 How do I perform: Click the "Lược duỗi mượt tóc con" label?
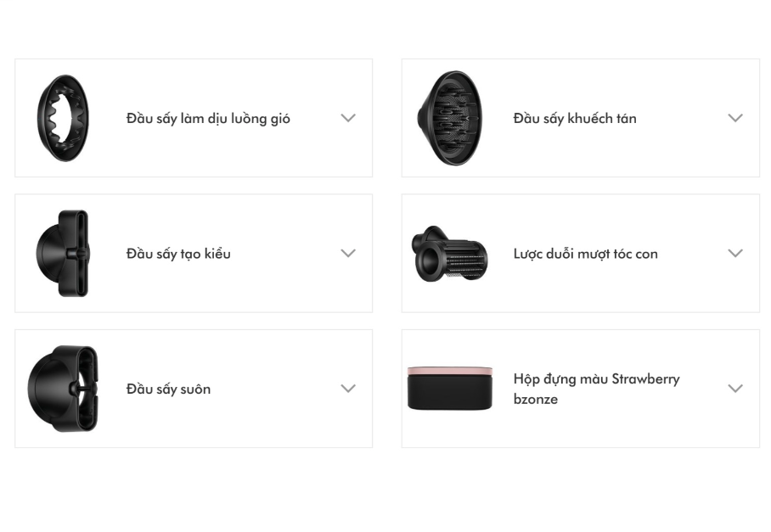pyautogui.click(x=585, y=254)
